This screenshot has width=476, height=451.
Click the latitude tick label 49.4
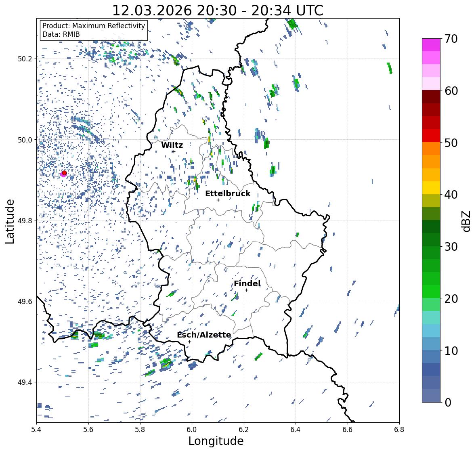pyautogui.click(x=25, y=382)
